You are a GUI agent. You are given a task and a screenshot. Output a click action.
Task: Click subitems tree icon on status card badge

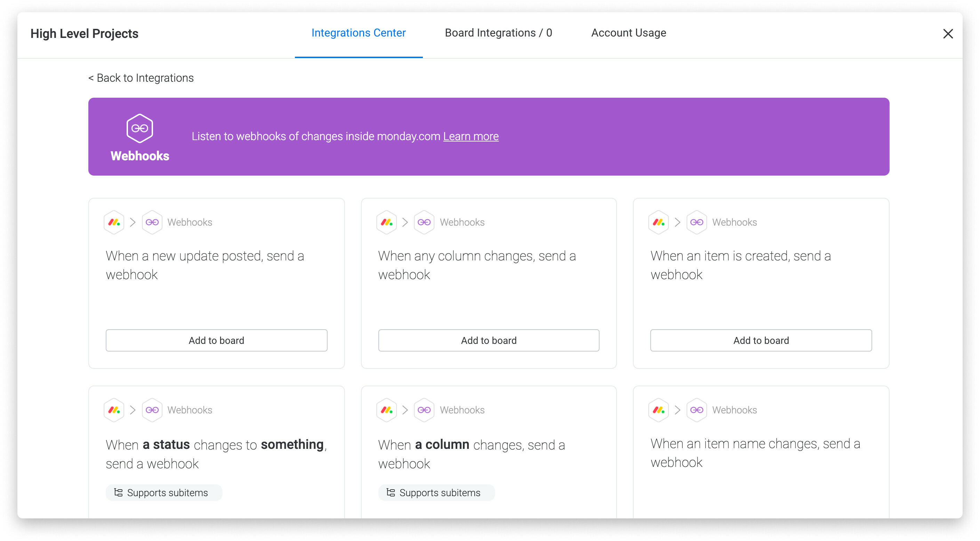pos(118,493)
